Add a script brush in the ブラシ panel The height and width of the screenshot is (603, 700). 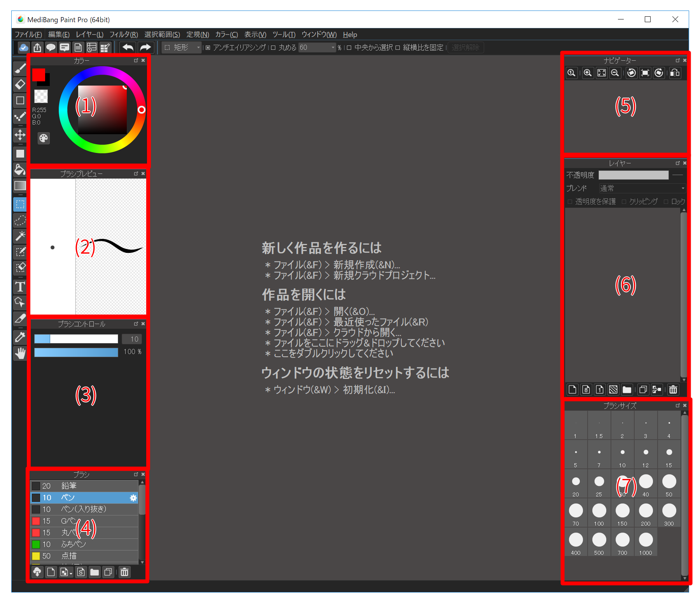point(81,572)
